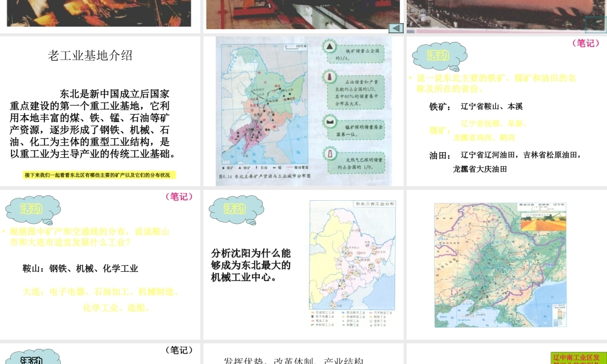Click the text 龙黑省大庆油田
This screenshot has width=607, height=364.
pyautogui.click(x=480, y=169)
